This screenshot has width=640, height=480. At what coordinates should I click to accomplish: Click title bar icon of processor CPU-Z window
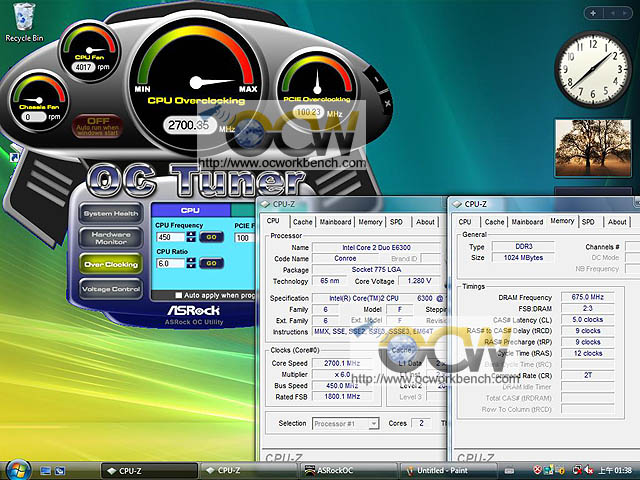[265, 204]
